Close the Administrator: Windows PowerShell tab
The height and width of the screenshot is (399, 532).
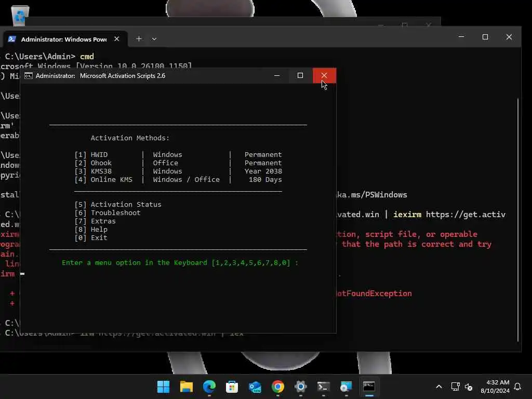(117, 39)
